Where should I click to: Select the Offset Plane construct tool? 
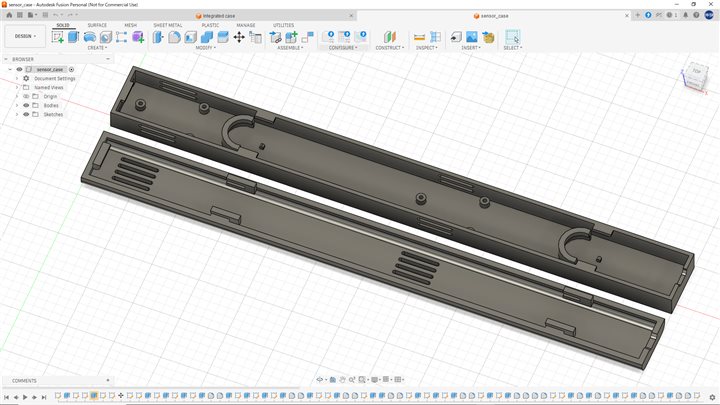tap(389, 37)
